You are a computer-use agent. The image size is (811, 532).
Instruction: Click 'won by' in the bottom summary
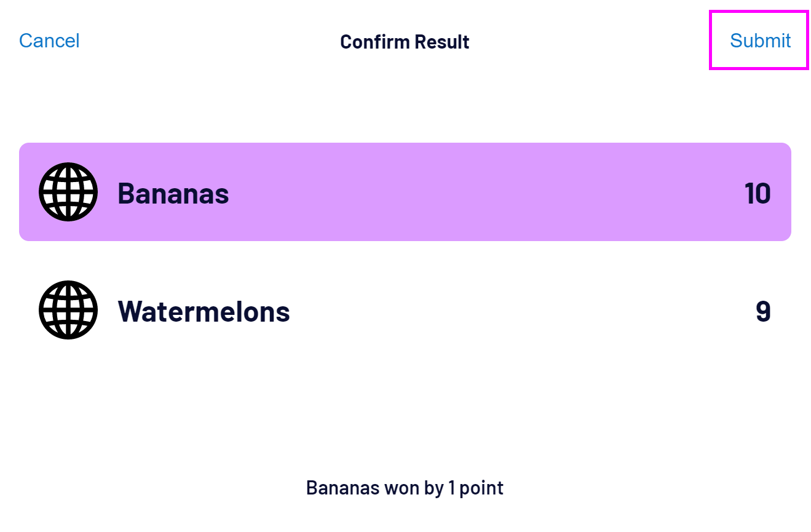coord(413,488)
